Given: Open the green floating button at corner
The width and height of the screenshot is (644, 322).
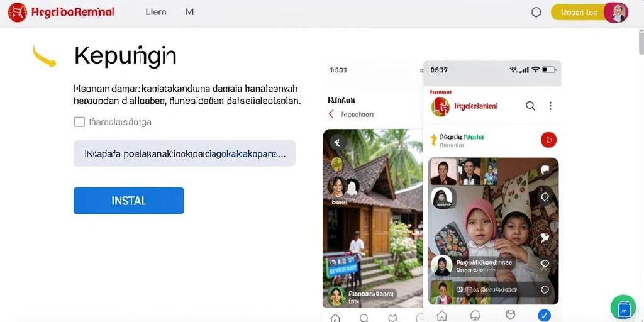Looking at the screenshot, I should pyautogui.click(x=623, y=307).
